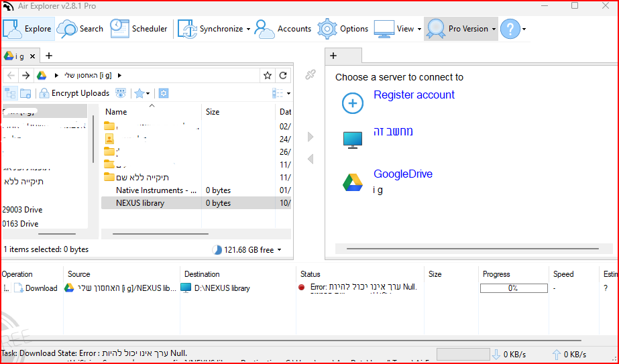The image size is (619, 364).
Task: Add current folder to favorites with star
Action: click(x=268, y=75)
